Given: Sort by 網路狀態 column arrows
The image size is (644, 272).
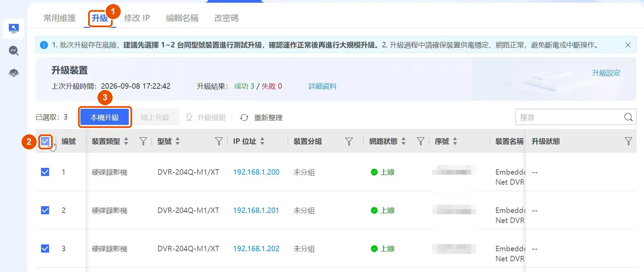Looking at the screenshot, I should [404, 141].
